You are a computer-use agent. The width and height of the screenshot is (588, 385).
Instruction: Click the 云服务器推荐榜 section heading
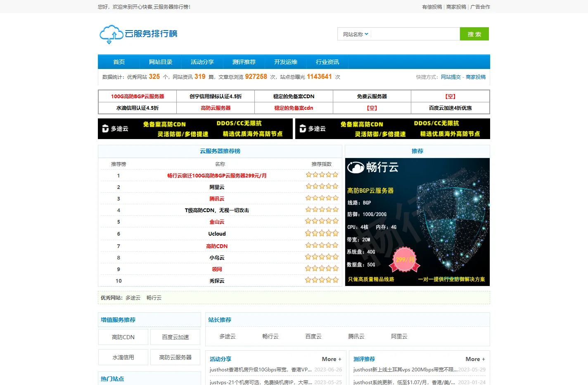click(x=220, y=151)
